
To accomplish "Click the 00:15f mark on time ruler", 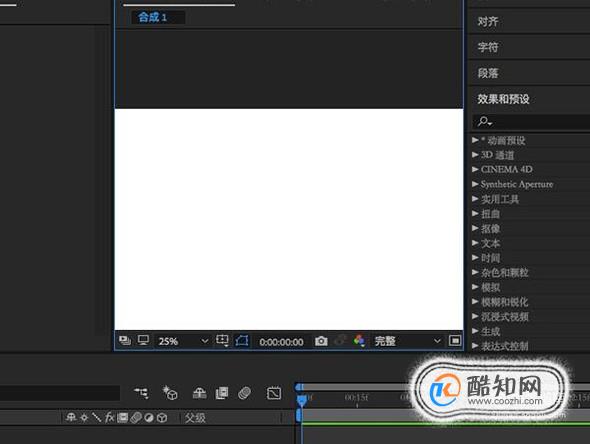I will (356, 397).
